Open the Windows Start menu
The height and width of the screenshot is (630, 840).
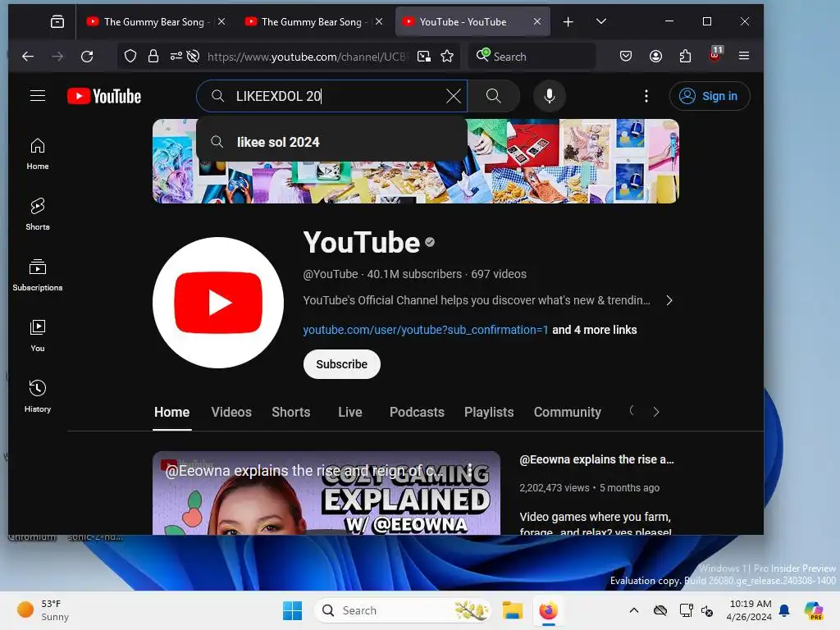pos(293,610)
